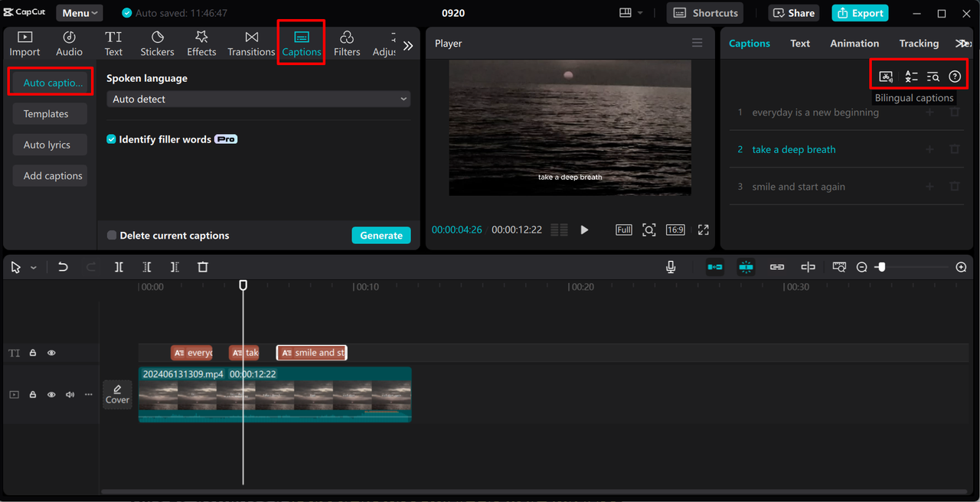Open the selection tool dropdown arrow
Viewport: 980px width, 502px height.
33,268
